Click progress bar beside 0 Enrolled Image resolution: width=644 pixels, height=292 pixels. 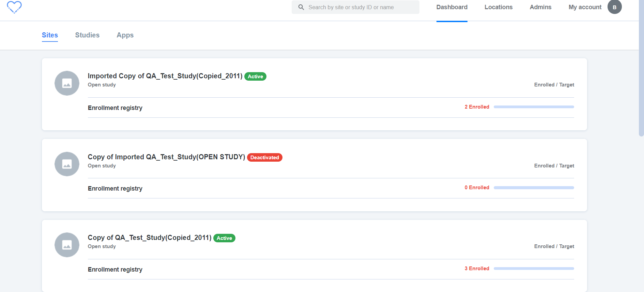[x=534, y=188]
